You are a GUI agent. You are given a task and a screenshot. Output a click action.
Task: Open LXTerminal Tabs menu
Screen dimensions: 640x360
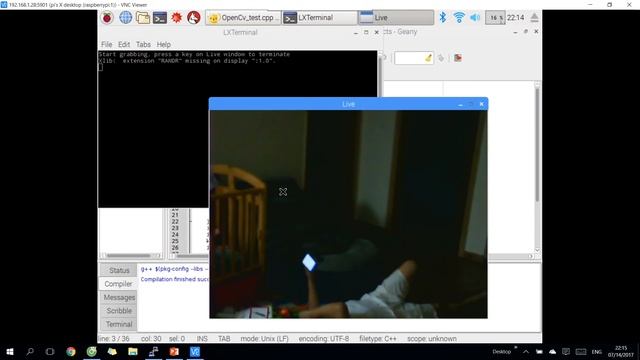pyautogui.click(x=143, y=44)
